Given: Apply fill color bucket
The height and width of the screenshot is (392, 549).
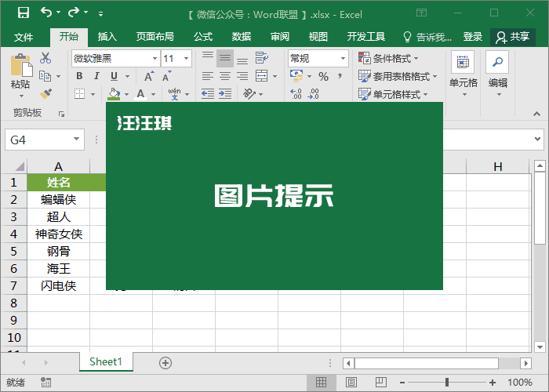Looking at the screenshot, I should [x=114, y=94].
